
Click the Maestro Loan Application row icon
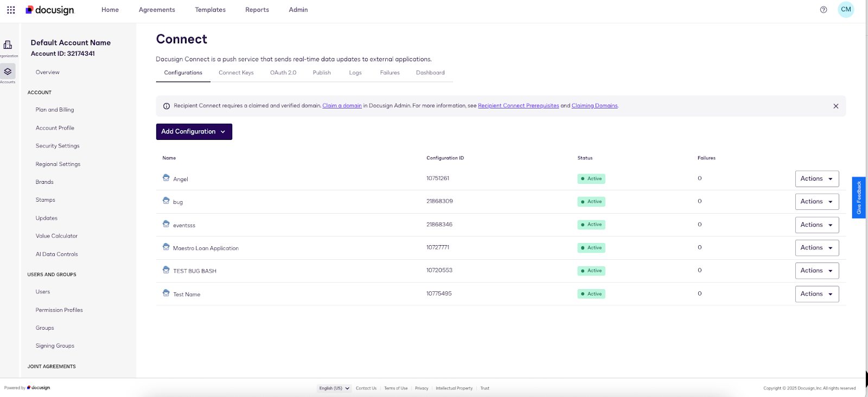tap(166, 247)
